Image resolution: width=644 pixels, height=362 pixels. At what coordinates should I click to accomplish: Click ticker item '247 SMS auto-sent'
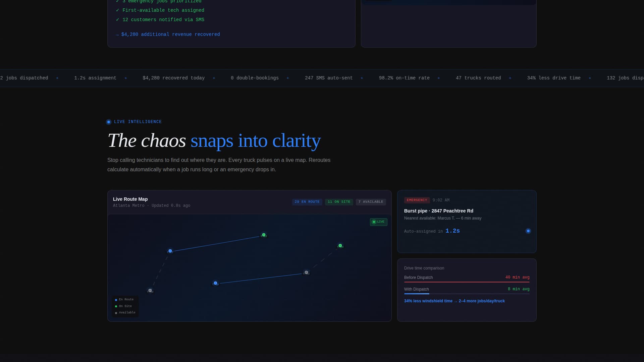329,78
